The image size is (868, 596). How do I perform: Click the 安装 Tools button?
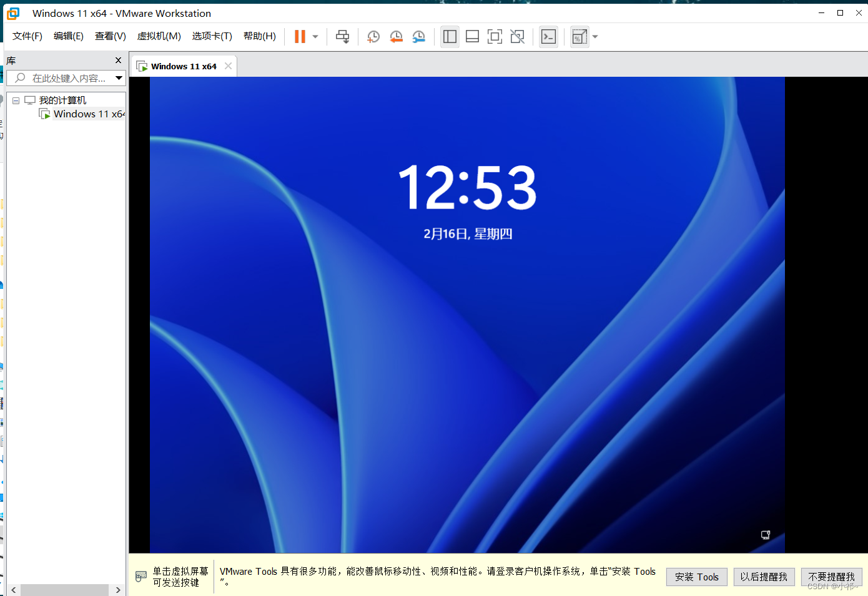click(x=697, y=577)
